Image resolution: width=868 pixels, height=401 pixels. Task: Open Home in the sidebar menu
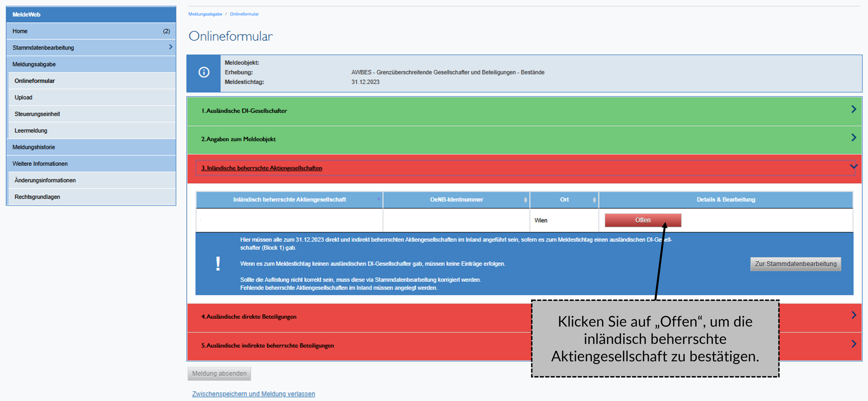pyautogui.click(x=20, y=31)
